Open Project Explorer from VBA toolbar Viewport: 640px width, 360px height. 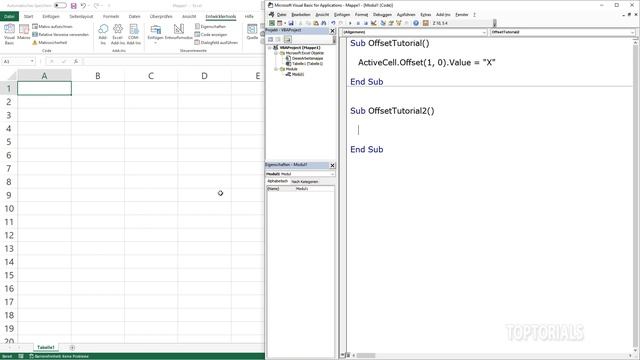click(x=383, y=23)
